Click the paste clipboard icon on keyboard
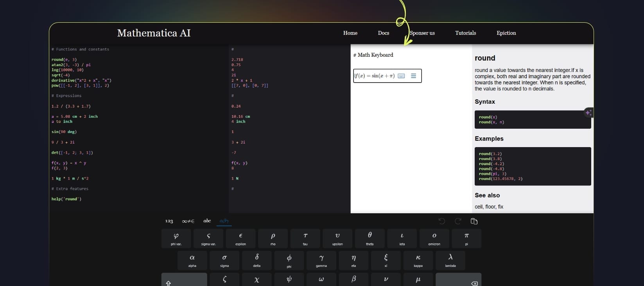Viewport: 644px width, 286px height. 474,221
